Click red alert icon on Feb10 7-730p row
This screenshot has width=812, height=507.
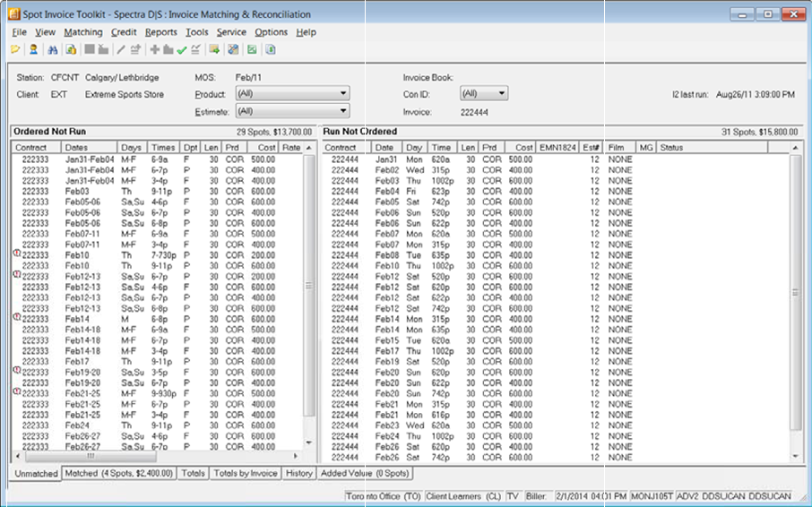coord(16,253)
